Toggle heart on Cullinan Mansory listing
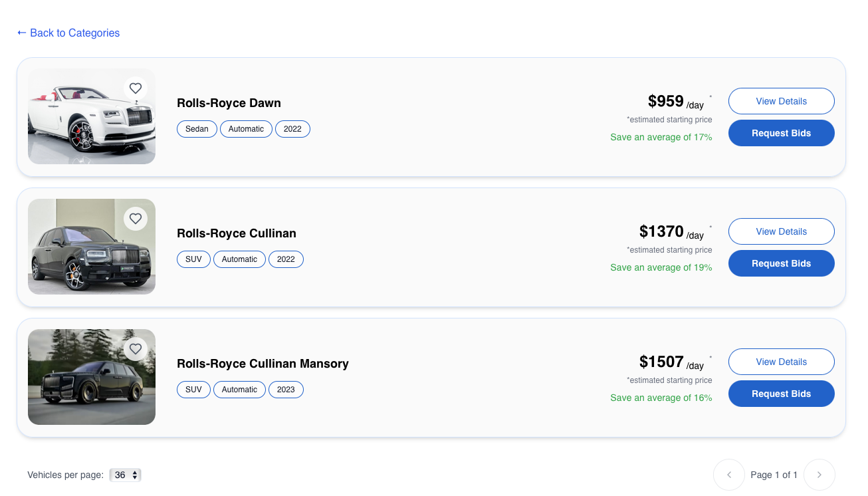 click(136, 349)
